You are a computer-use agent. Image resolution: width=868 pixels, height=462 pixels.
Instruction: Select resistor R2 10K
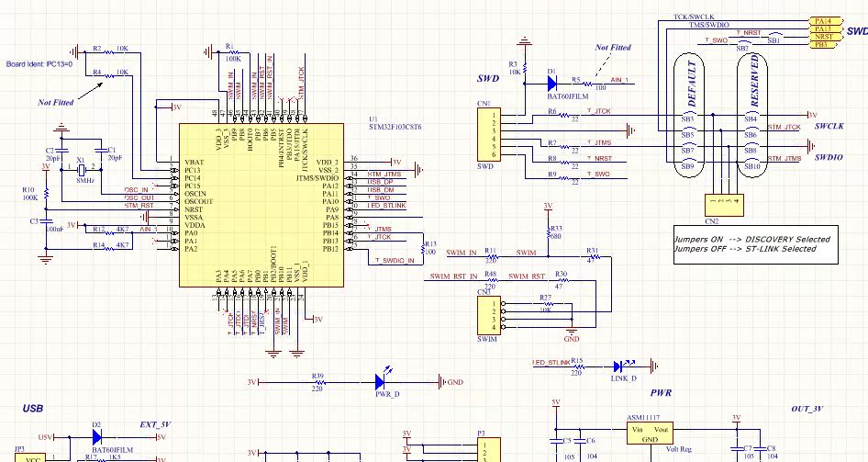[109, 52]
